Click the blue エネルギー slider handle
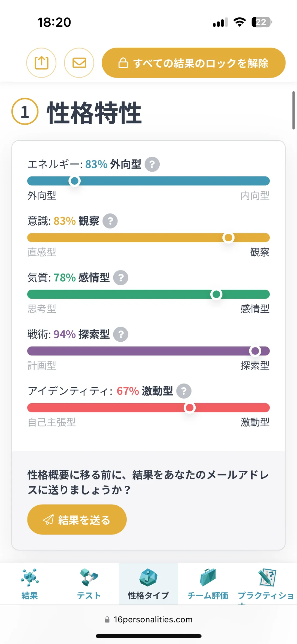 tap(74, 181)
